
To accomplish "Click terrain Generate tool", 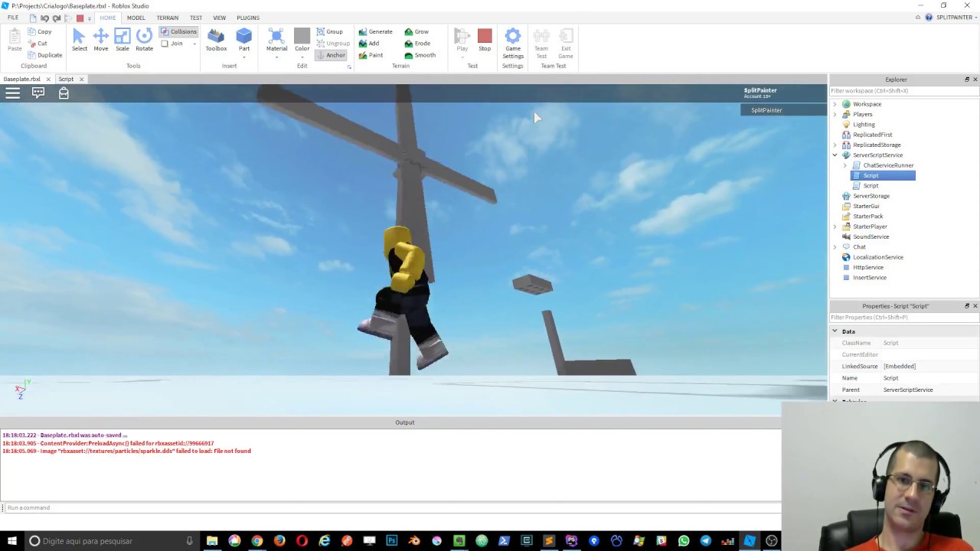I will (375, 31).
